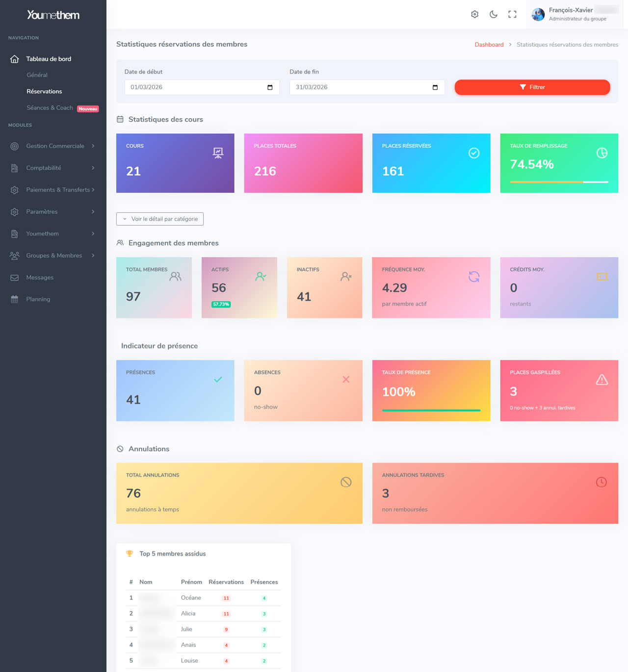628x672 pixels.
Task: Click the Filtrer button
Action: pos(532,87)
